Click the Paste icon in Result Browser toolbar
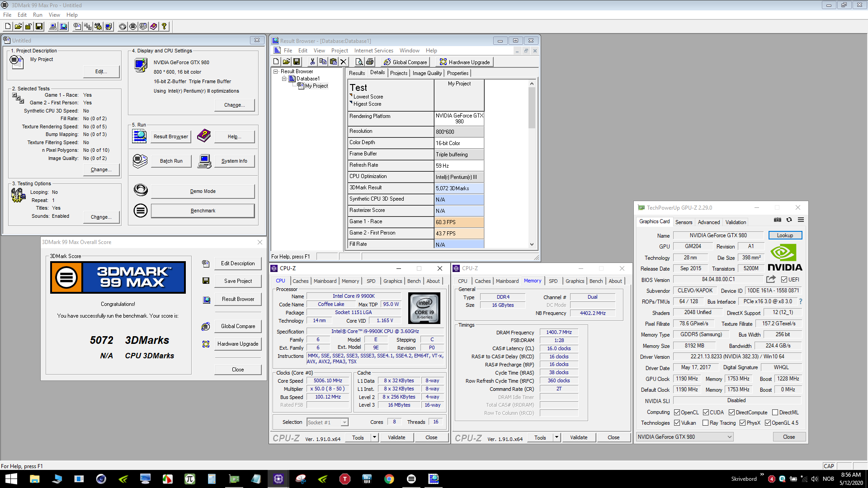This screenshot has width=868, height=488. (x=333, y=62)
